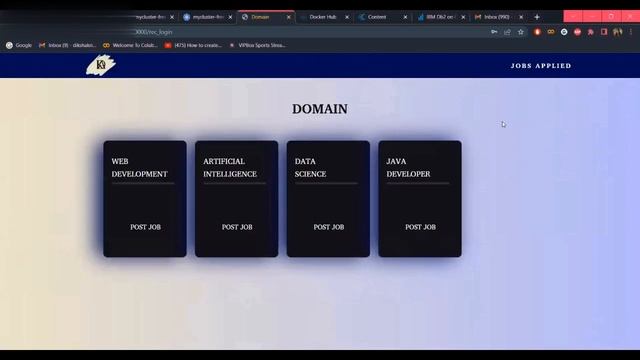The image size is (640, 360).
Task: Click the side panel icon
Action: point(604,32)
